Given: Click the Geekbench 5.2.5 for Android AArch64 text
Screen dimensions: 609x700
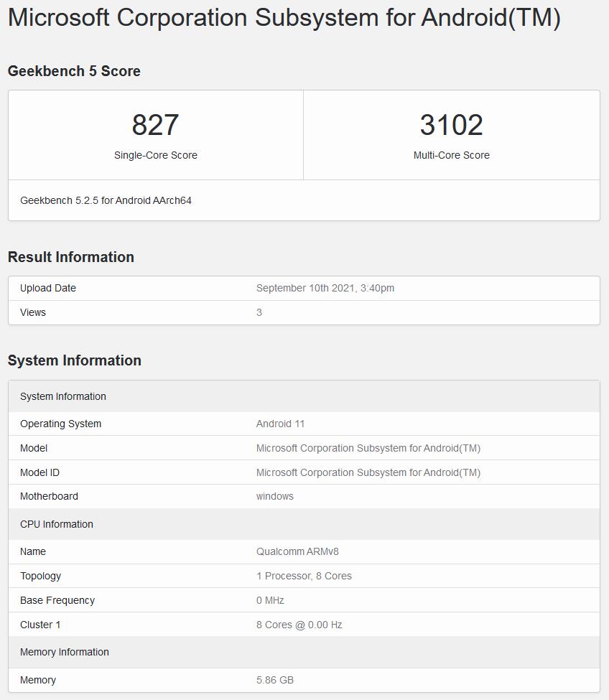Looking at the screenshot, I should [106, 200].
